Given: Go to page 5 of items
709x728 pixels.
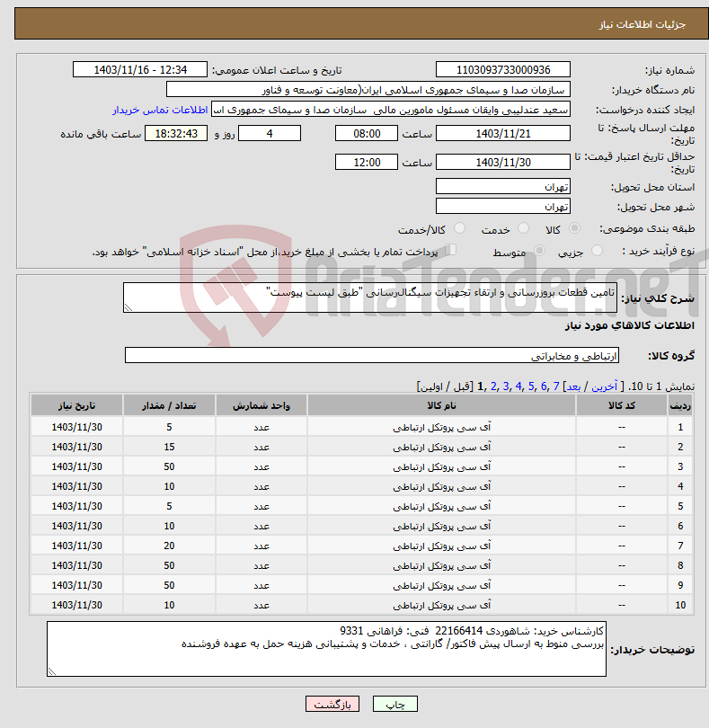Looking at the screenshot, I should click(x=531, y=386).
